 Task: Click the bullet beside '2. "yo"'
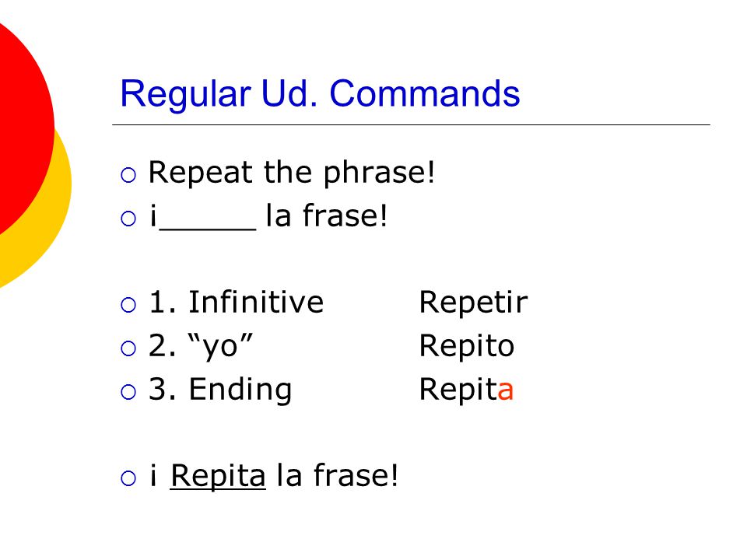(x=128, y=348)
